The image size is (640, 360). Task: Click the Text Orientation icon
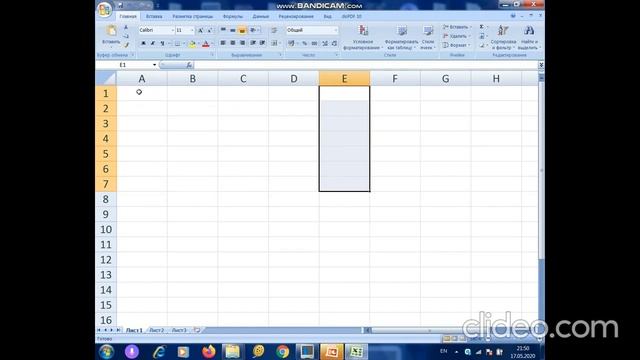coord(253,30)
